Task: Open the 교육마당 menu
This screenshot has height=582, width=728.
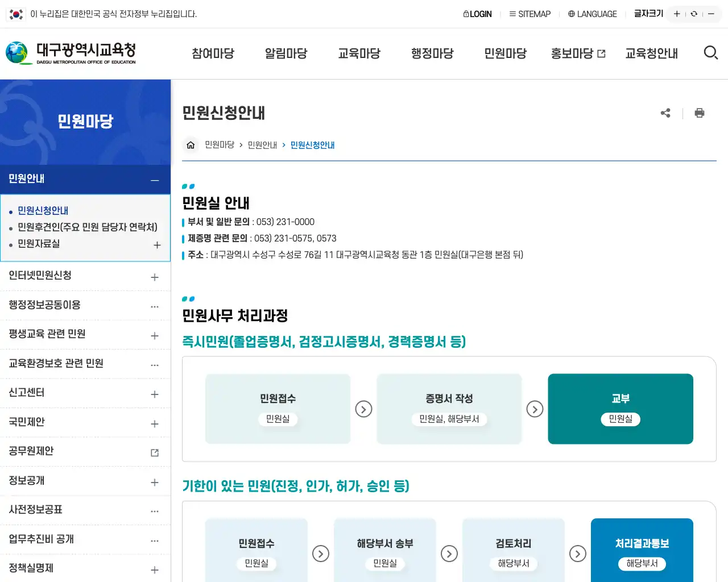Action: 359,53
